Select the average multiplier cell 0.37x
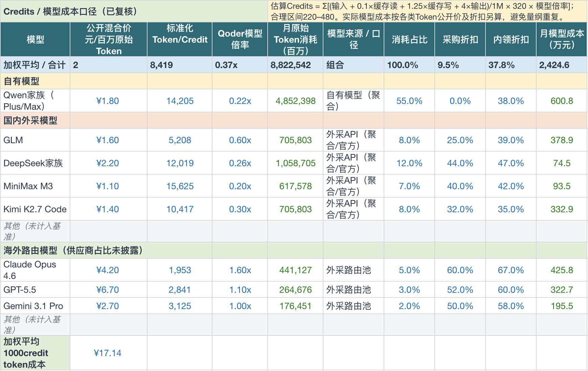The image size is (588, 371). click(240, 65)
